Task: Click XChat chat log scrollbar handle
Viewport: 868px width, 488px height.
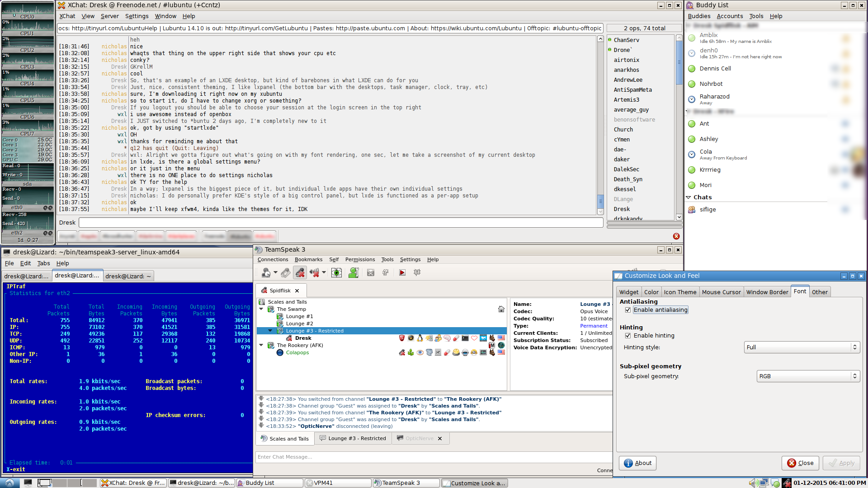Action: click(600, 201)
